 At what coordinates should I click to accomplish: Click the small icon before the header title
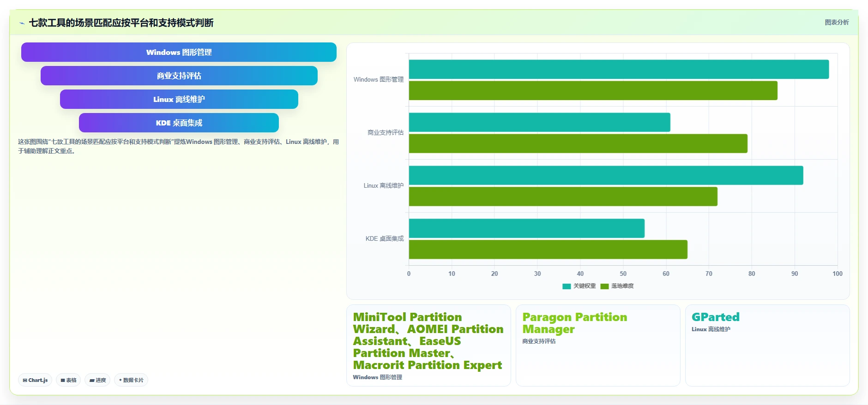(22, 23)
